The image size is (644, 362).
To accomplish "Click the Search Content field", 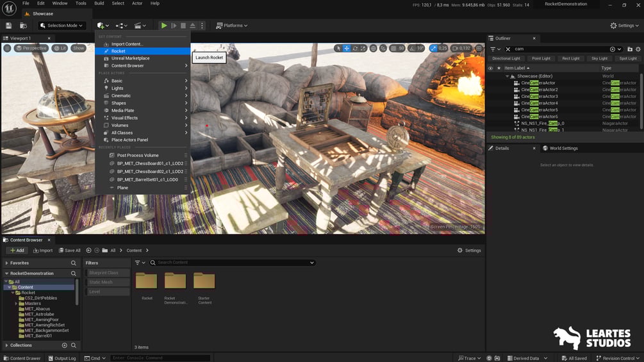I will pos(233,263).
